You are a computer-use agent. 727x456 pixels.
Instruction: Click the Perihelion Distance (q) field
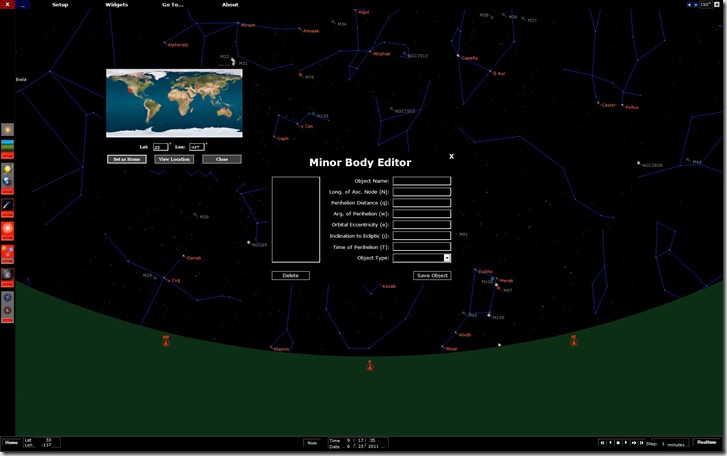pos(421,203)
